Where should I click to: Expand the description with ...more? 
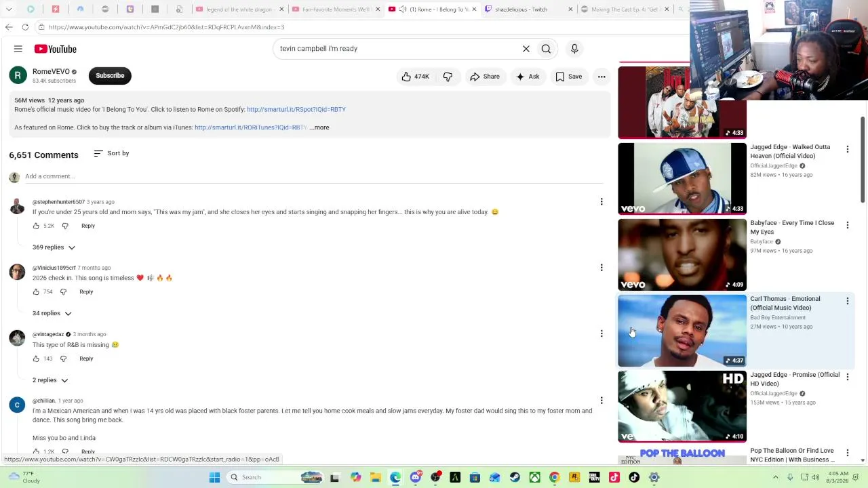(x=319, y=127)
